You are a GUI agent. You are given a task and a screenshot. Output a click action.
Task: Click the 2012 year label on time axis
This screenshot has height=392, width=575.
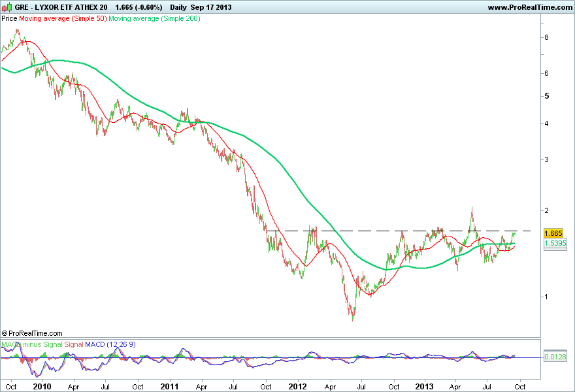(x=297, y=387)
